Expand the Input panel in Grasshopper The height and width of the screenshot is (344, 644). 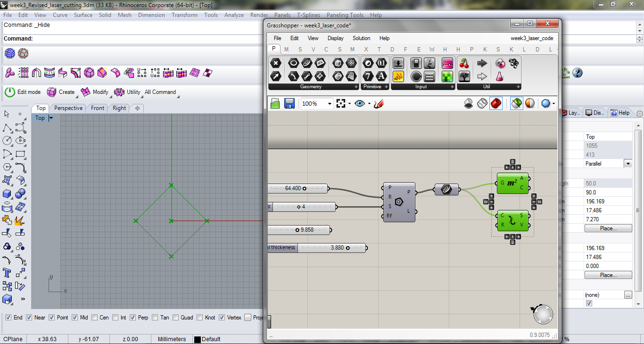click(x=452, y=87)
